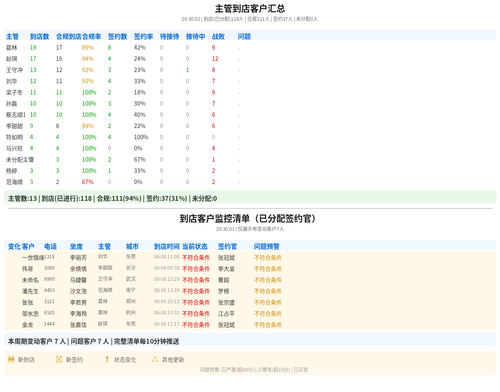This screenshot has height=392, width=500.
Task: Click the red 不符合条件 status in 潘先生's row
Action: point(196,291)
